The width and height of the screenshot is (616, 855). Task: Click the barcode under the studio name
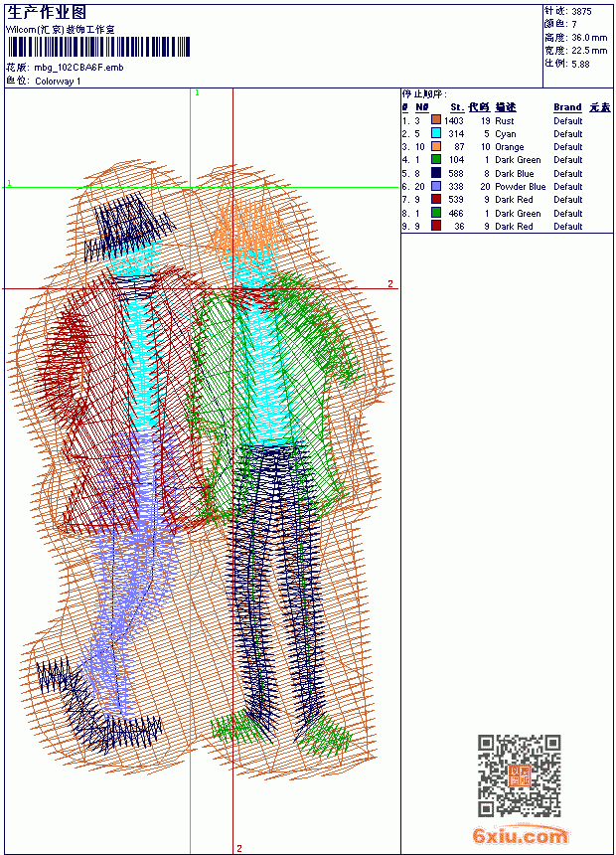coord(98,47)
